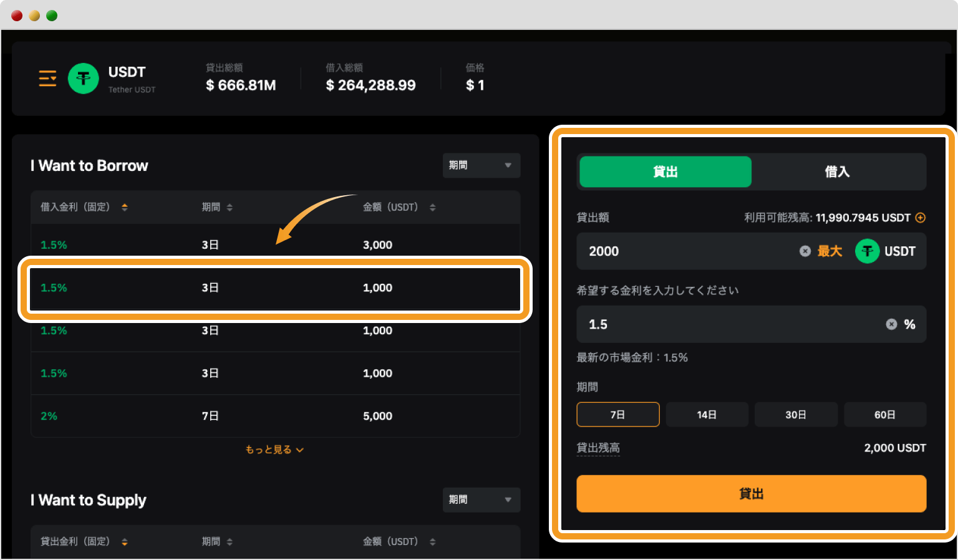Viewport: 958px width, 560px height.
Task: Expand the borrow list with もっと見る
Action: [274, 450]
